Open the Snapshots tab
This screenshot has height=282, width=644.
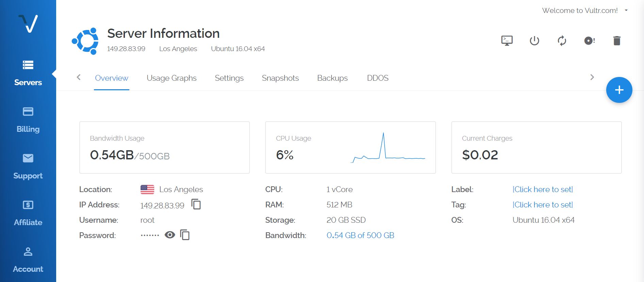[x=280, y=78]
